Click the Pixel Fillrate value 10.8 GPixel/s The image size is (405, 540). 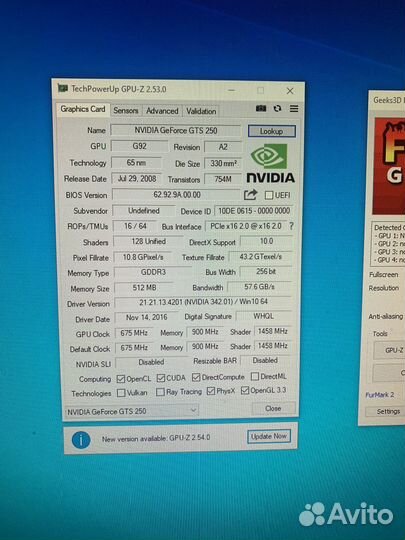coord(143,257)
